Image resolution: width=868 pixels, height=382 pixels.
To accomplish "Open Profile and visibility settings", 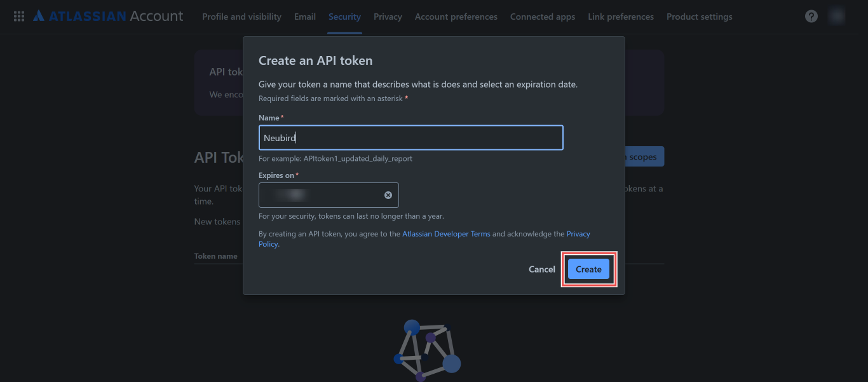I will pyautogui.click(x=241, y=17).
